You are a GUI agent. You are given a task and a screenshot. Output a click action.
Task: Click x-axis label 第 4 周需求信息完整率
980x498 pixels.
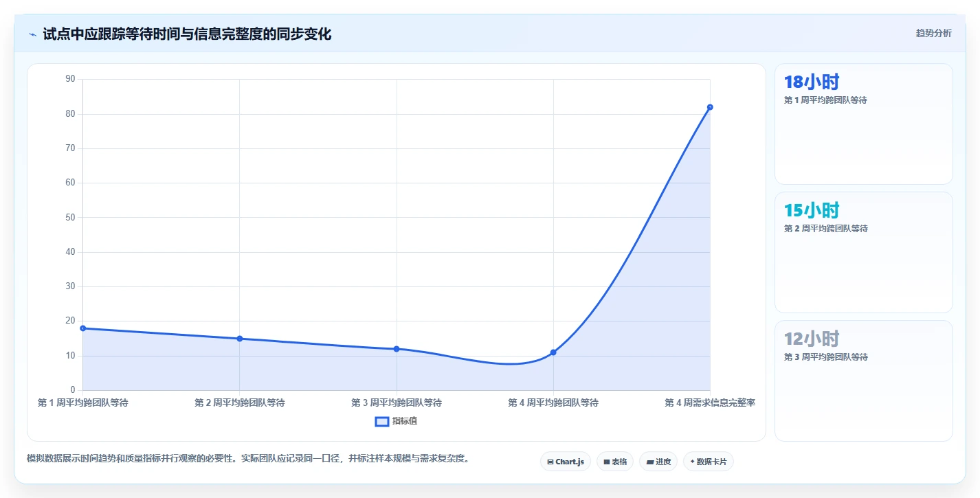710,403
